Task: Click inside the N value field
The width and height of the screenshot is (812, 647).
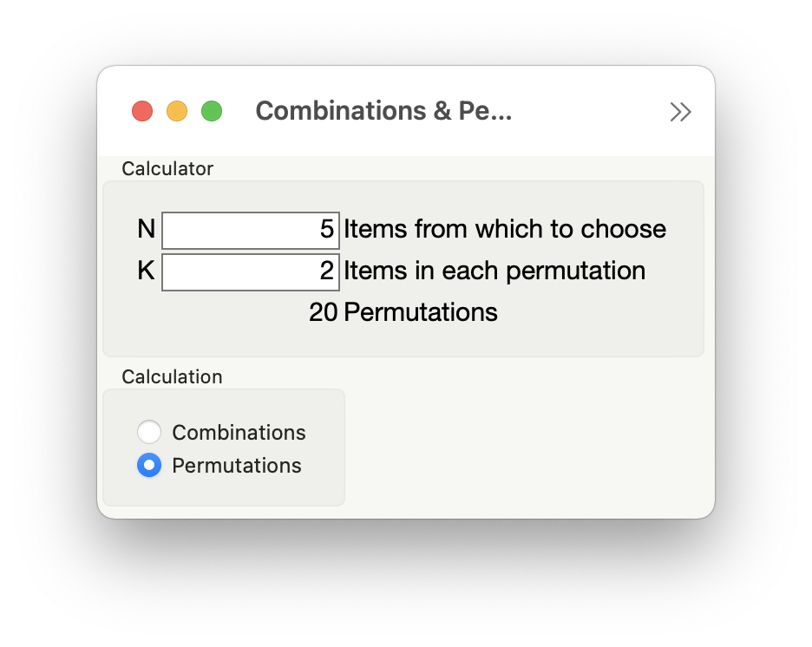Action: tap(250, 230)
